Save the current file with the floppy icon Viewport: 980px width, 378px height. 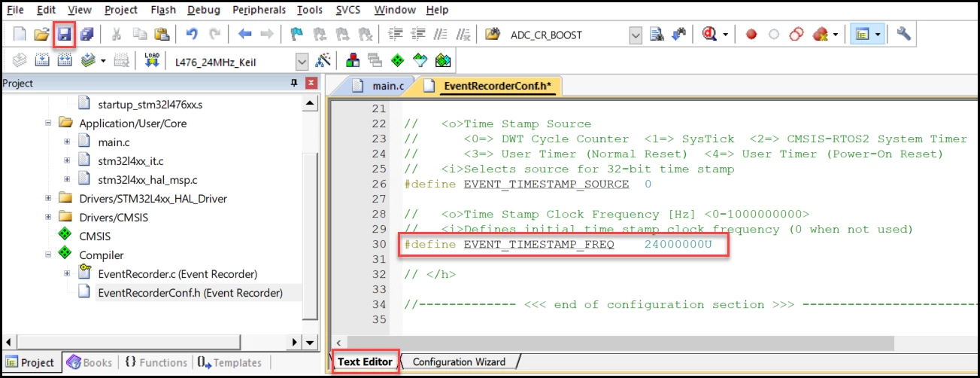tap(65, 35)
